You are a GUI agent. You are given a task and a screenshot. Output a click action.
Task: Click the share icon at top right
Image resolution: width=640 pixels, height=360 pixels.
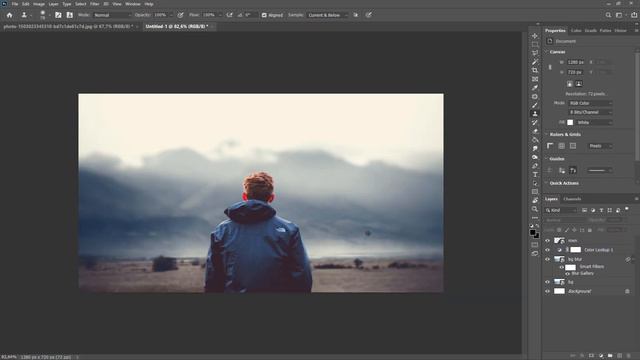tap(634, 15)
